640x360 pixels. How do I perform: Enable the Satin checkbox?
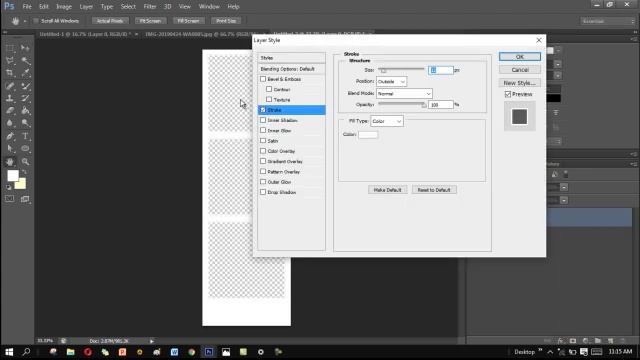click(x=263, y=140)
